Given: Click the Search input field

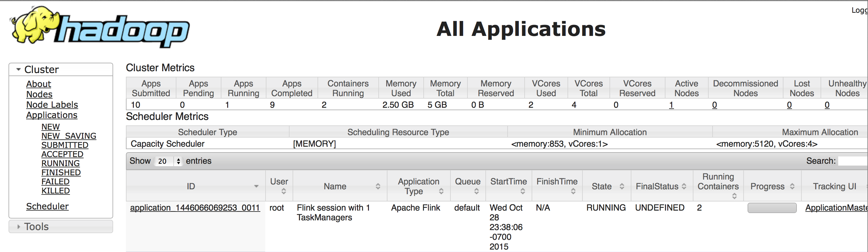Looking at the screenshot, I should coord(852,161).
